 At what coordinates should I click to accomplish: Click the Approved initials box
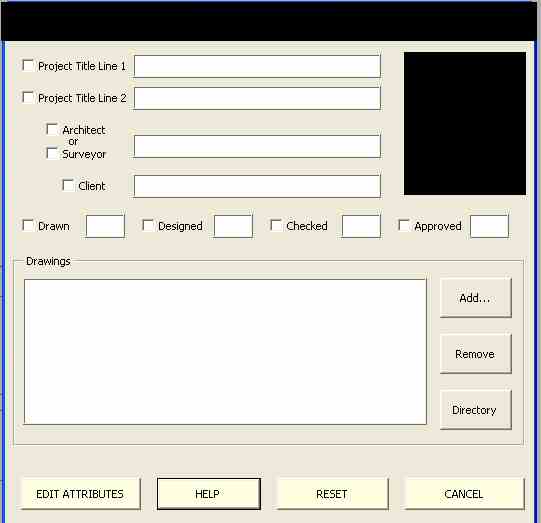tap(489, 226)
